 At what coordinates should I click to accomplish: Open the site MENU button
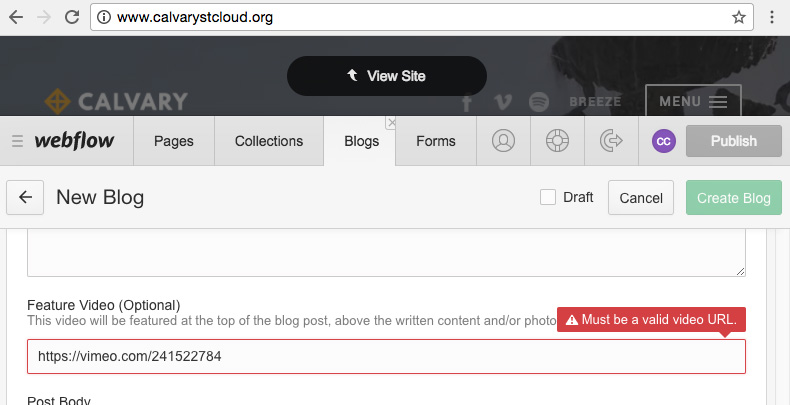coord(693,101)
